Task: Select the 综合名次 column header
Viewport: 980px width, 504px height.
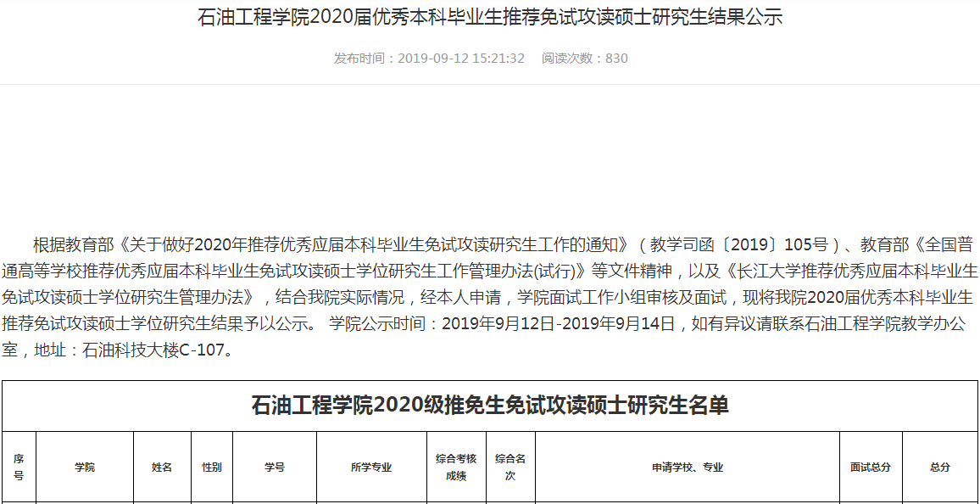Action: (510, 467)
